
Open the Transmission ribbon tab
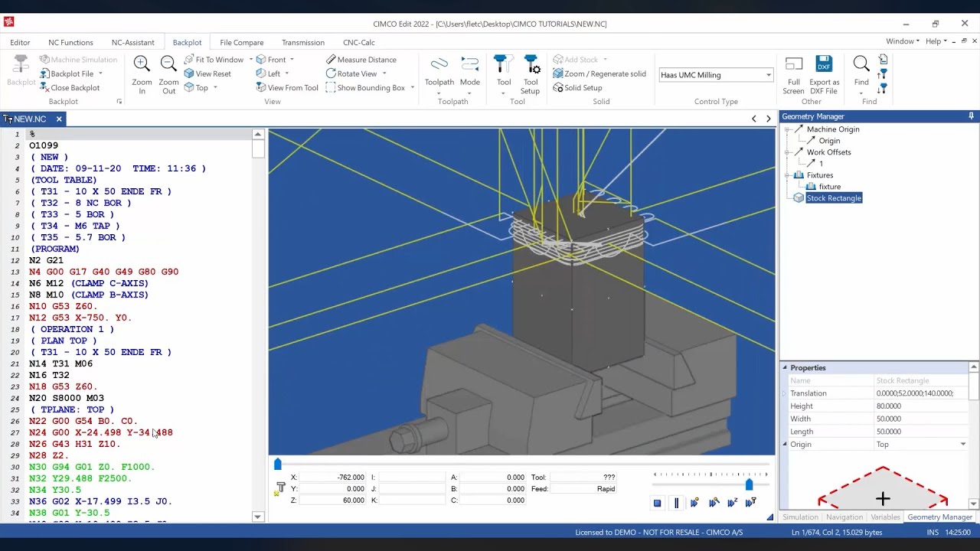(x=303, y=42)
